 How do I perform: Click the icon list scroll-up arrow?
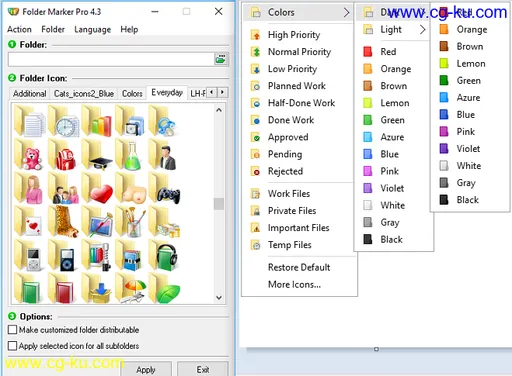(x=219, y=110)
